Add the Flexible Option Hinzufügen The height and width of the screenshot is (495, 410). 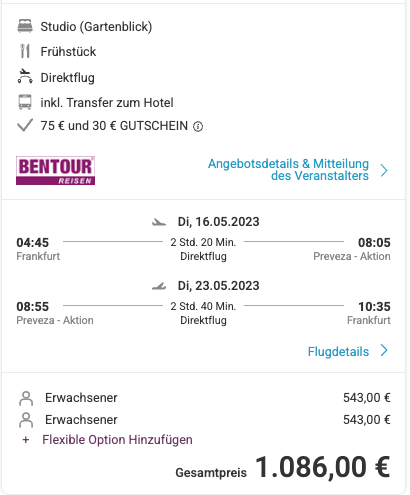117,440
